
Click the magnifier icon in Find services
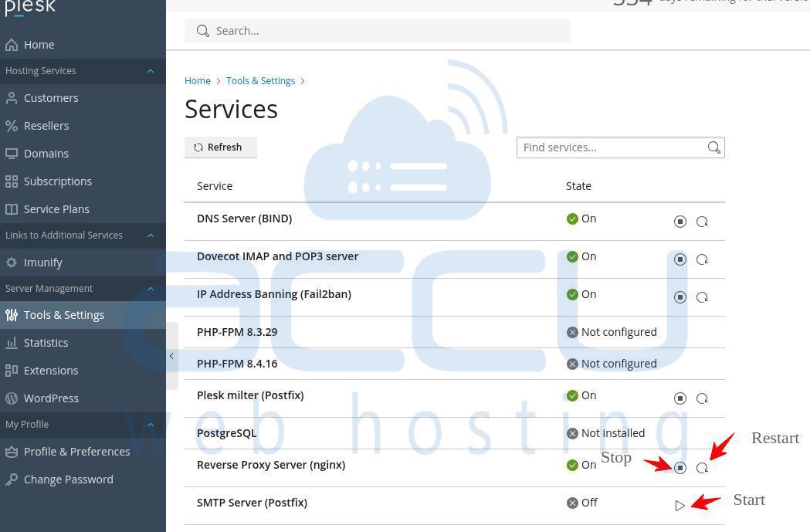click(x=714, y=147)
